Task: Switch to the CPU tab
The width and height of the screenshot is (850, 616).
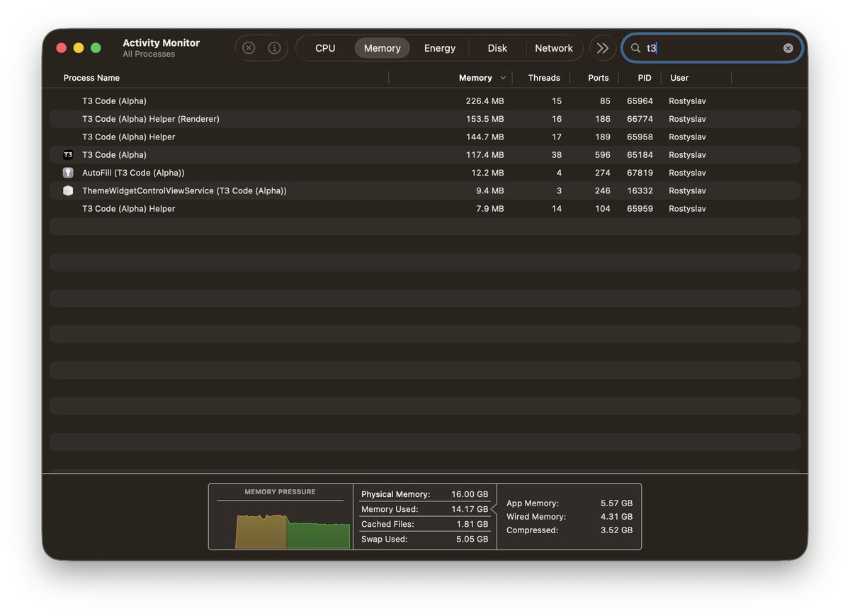Action: tap(325, 48)
